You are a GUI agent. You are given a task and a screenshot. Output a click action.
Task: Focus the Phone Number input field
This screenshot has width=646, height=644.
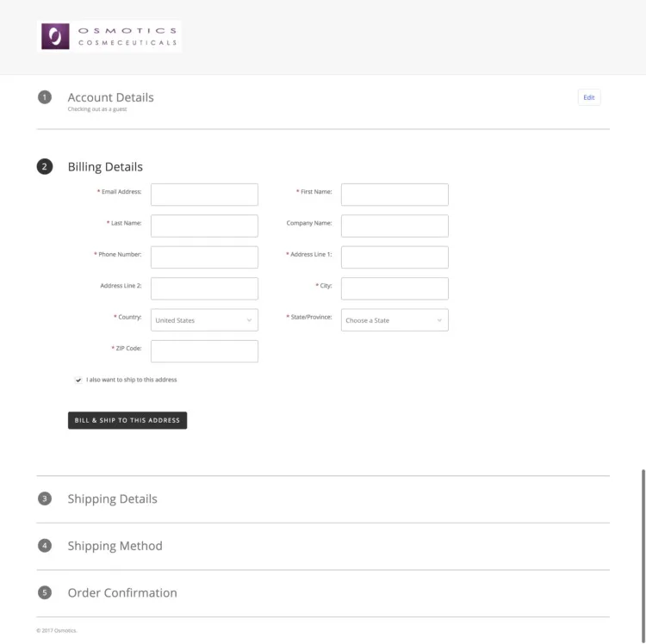[204, 257]
